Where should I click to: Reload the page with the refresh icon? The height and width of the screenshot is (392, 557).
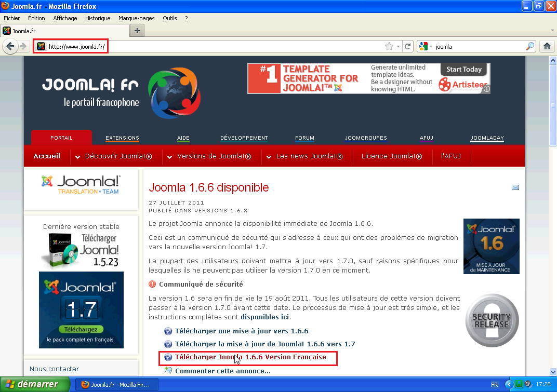(408, 47)
